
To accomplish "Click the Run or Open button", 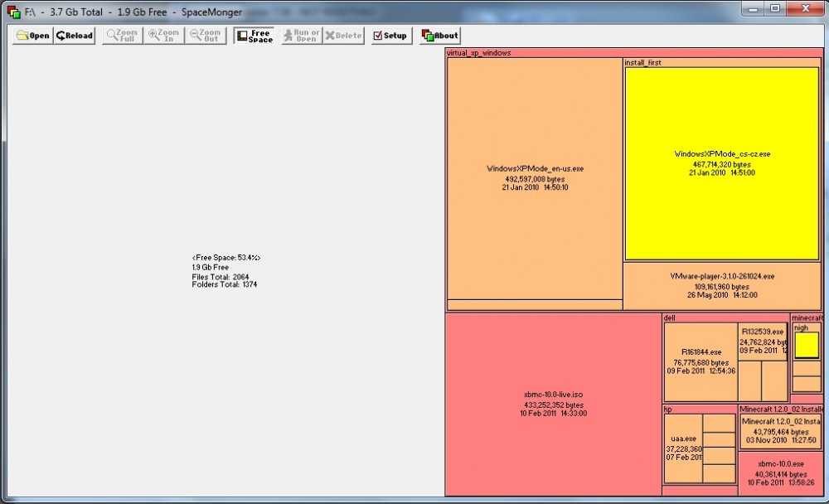I will click(x=301, y=36).
